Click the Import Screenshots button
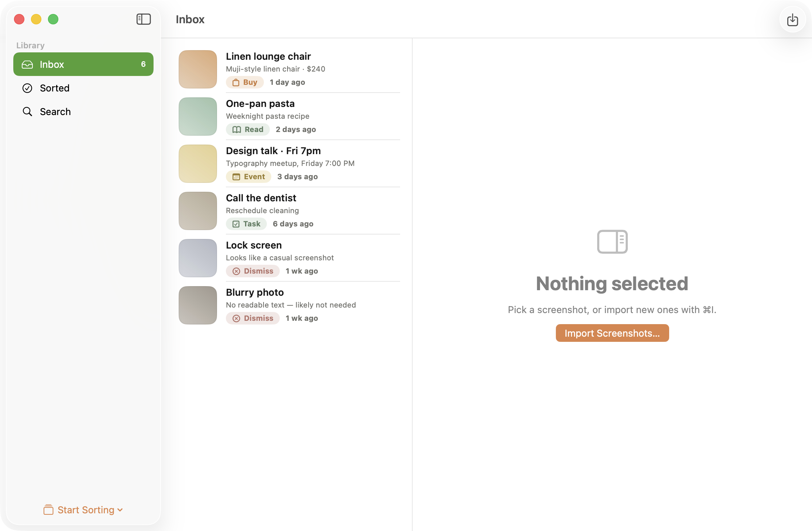This screenshot has height=531, width=812. (x=612, y=333)
